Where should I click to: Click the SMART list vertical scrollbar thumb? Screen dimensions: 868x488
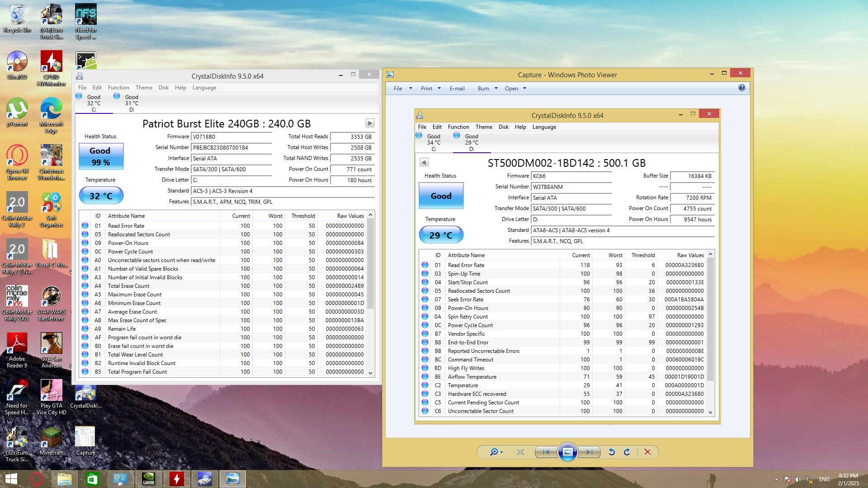tap(371, 263)
